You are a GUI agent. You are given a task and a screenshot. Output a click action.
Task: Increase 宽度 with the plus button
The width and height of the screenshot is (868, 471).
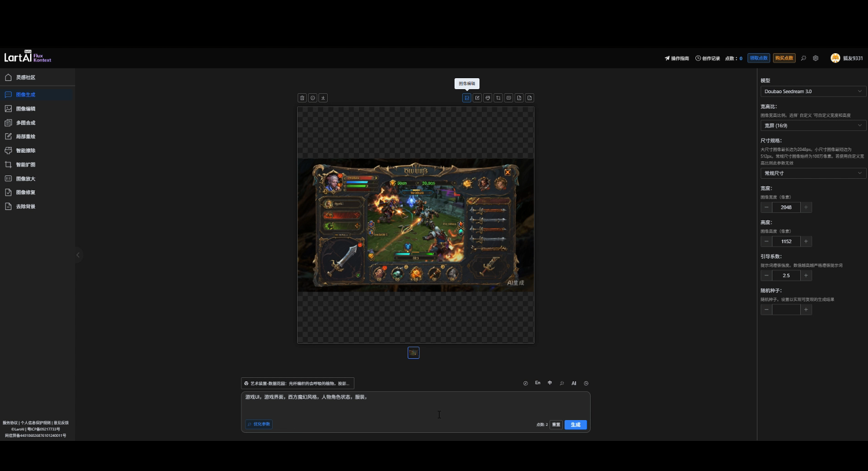[x=806, y=207]
